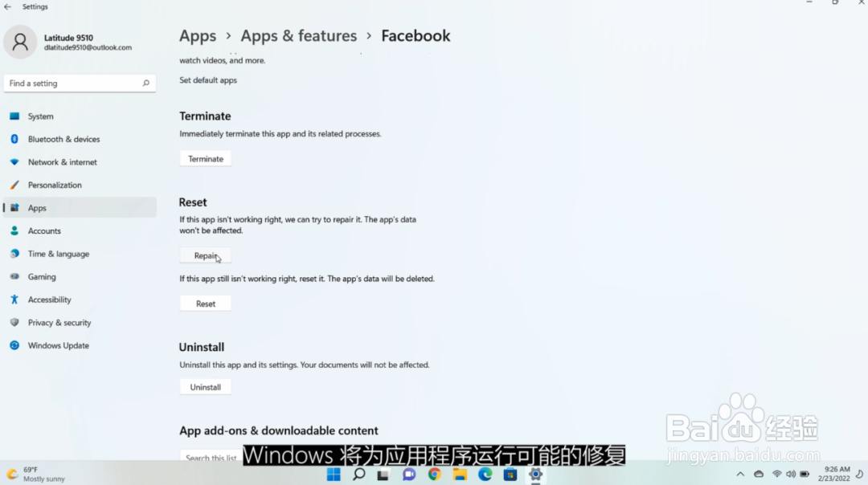Click the OneDrive cloud tray icon
Screen dimensions: 868x485
pos(759,474)
